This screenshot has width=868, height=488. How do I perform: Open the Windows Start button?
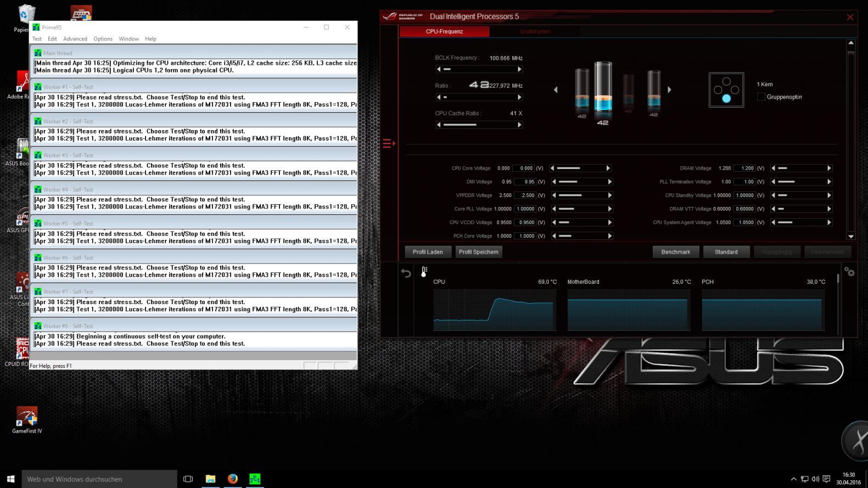pyautogui.click(x=10, y=479)
